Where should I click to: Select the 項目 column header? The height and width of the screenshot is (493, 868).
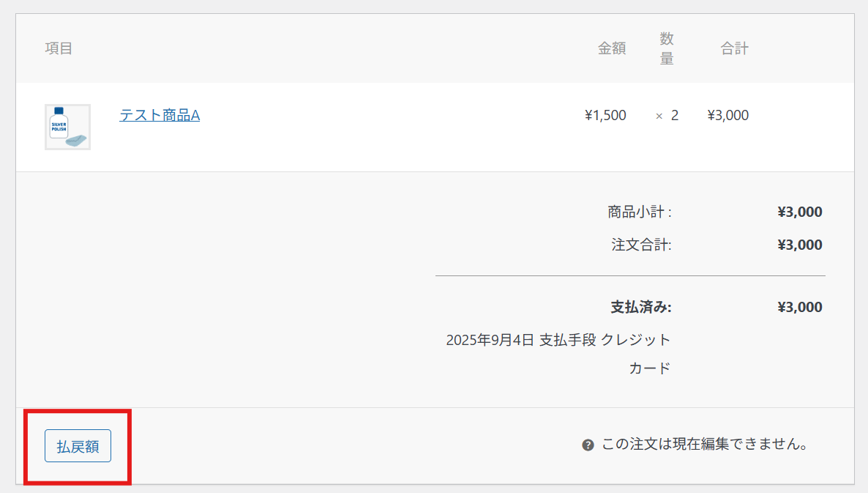coord(59,48)
